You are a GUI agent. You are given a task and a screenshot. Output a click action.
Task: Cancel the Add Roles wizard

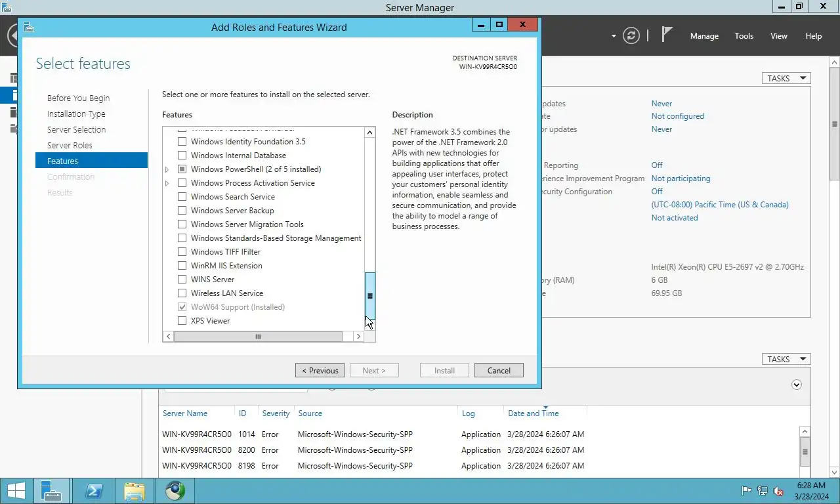(x=499, y=370)
